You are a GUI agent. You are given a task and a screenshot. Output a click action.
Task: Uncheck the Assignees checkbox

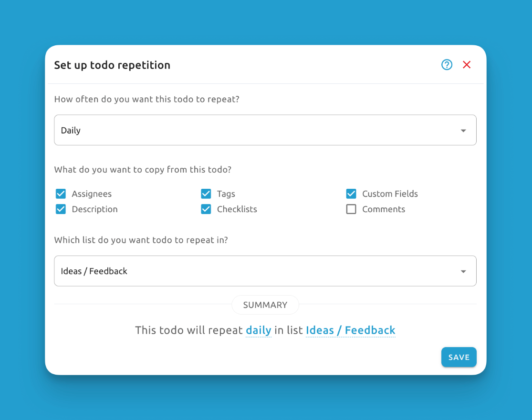(x=61, y=194)
